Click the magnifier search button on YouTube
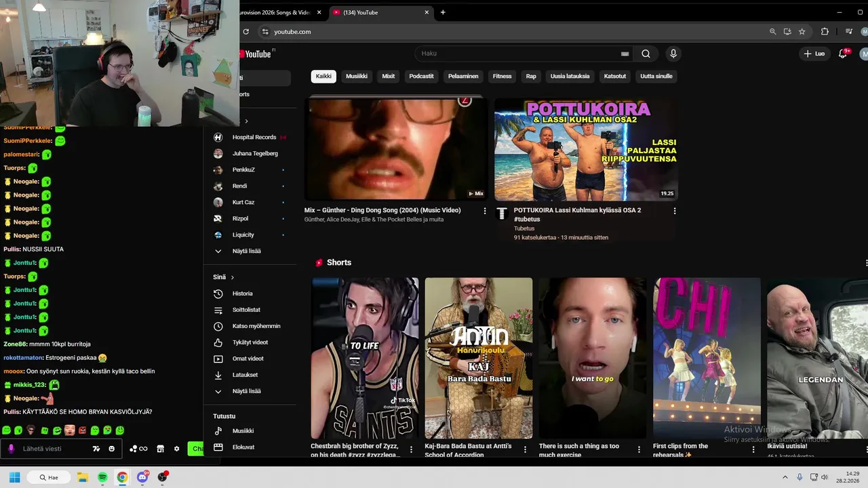The image size is (868, 488). tap(646, 54)
